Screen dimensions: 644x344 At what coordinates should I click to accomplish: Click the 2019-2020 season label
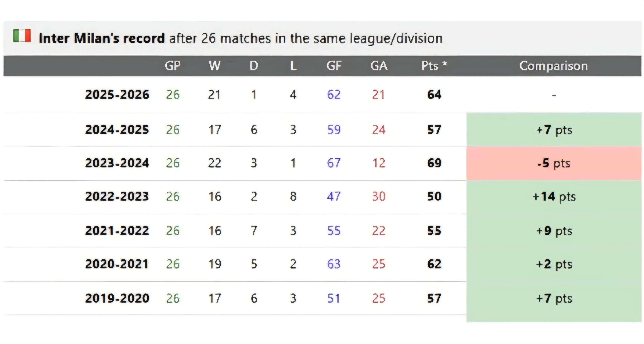(117, 298)
